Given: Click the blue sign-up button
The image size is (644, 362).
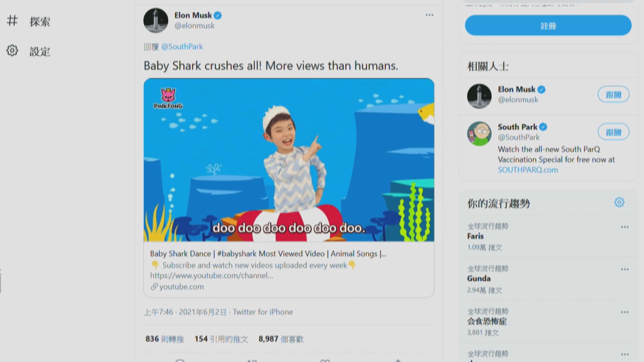Looking at the screenshot, I should (548, 25).
